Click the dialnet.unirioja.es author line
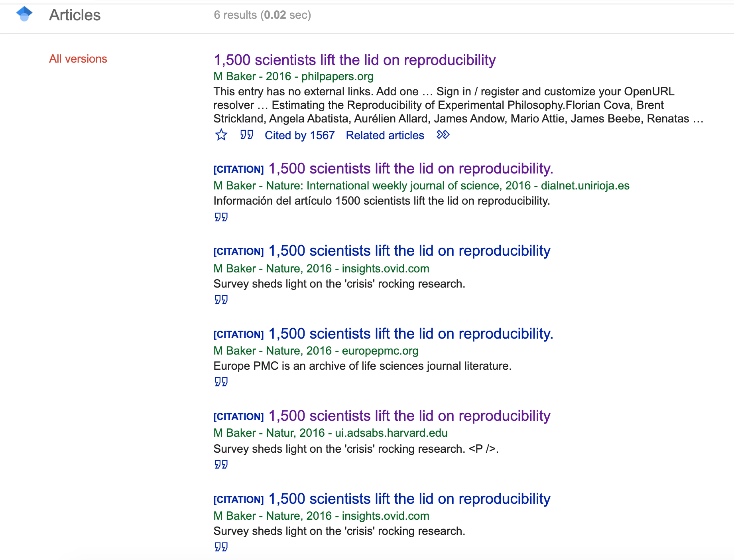 (x=421, y=185)
